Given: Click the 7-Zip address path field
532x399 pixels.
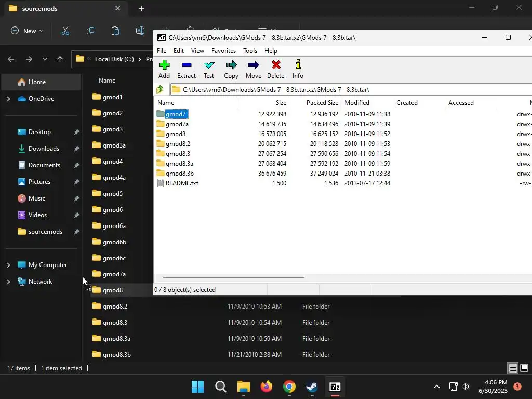Looking at the screenshot, I should [x=352, y=89].
